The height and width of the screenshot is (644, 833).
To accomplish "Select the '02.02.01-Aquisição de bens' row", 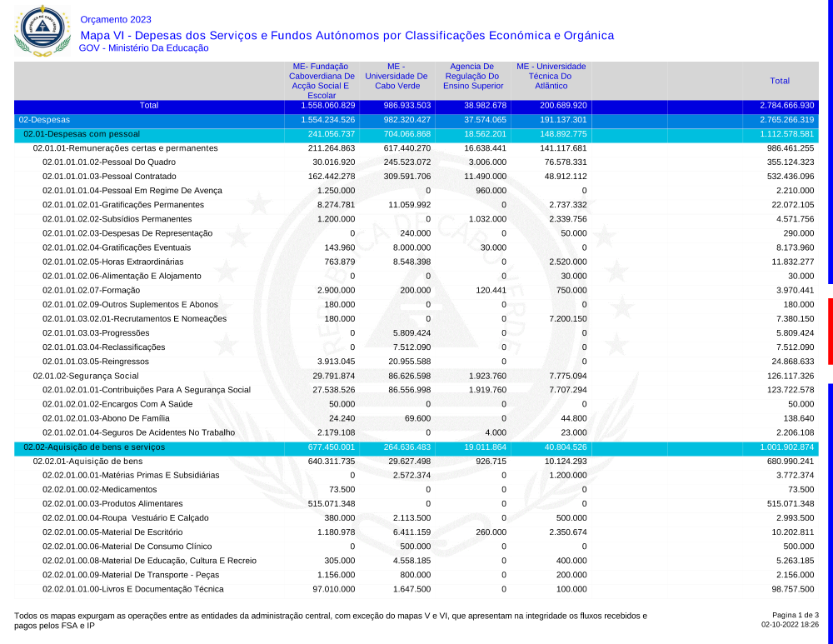I will 87,461.
